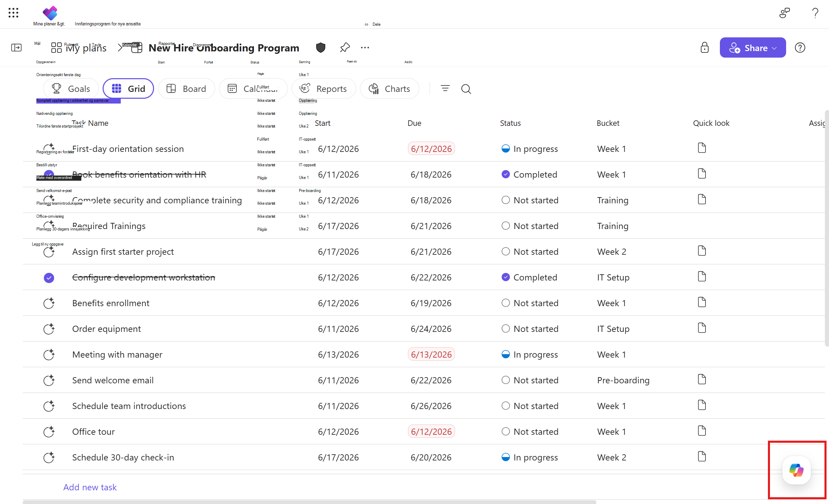Open the Schedule team introductions task name
This screenshot has height=504, width=829.
[x=129, y=406]
